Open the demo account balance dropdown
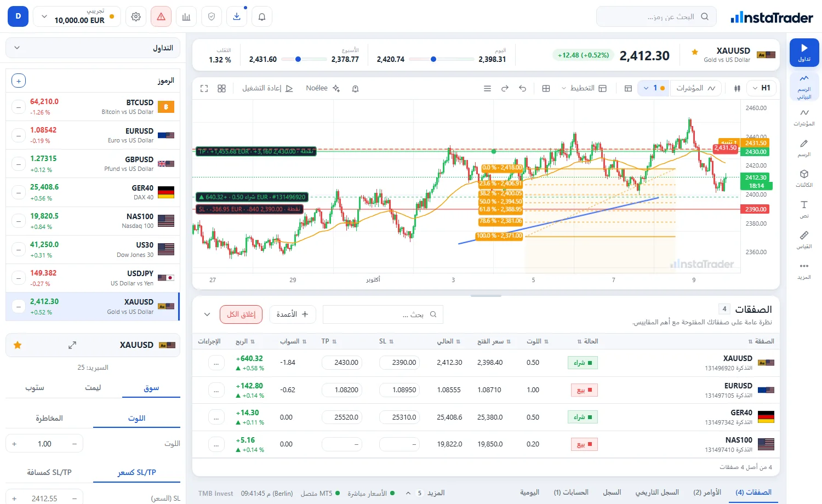The height and width of the screenshot is (504, 822). [77, 17]
